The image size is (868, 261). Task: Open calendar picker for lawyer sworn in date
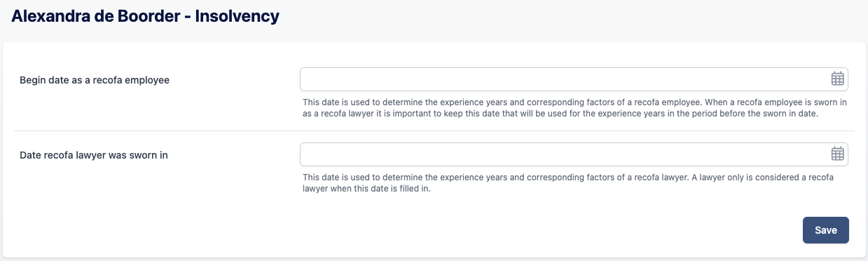837,154
